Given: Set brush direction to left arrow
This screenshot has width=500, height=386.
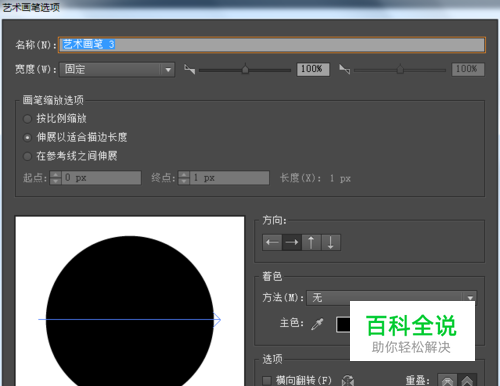Looking at the screenshot, I should pos(272,242).
